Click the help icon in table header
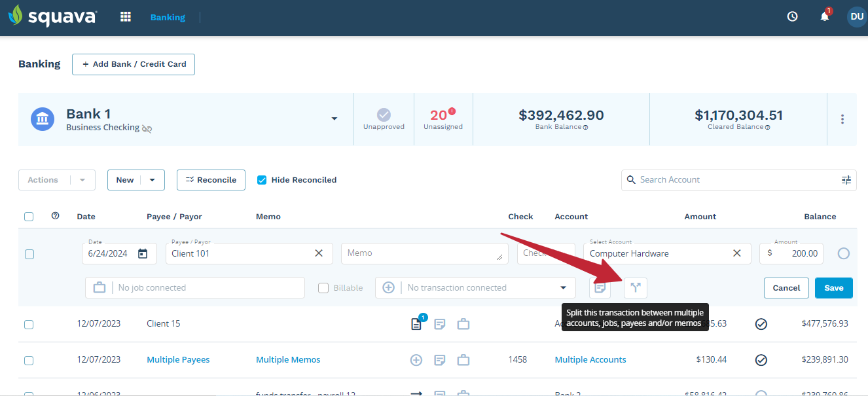Image resolution: width=868 pixels, height=396 pixels. [55, 215]
